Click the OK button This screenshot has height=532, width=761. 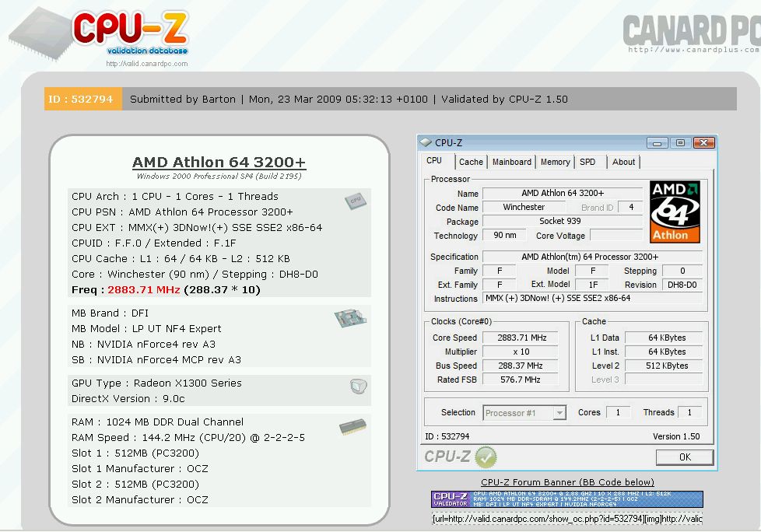[685, 457]
